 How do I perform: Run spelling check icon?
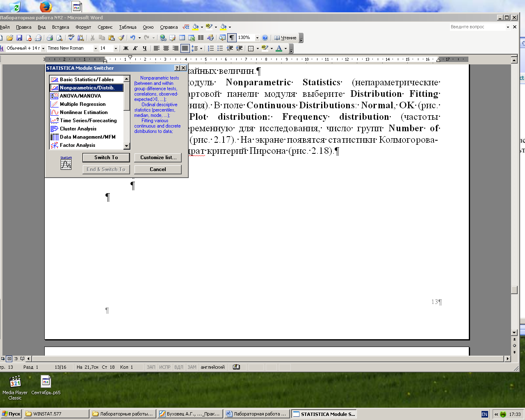71,38
